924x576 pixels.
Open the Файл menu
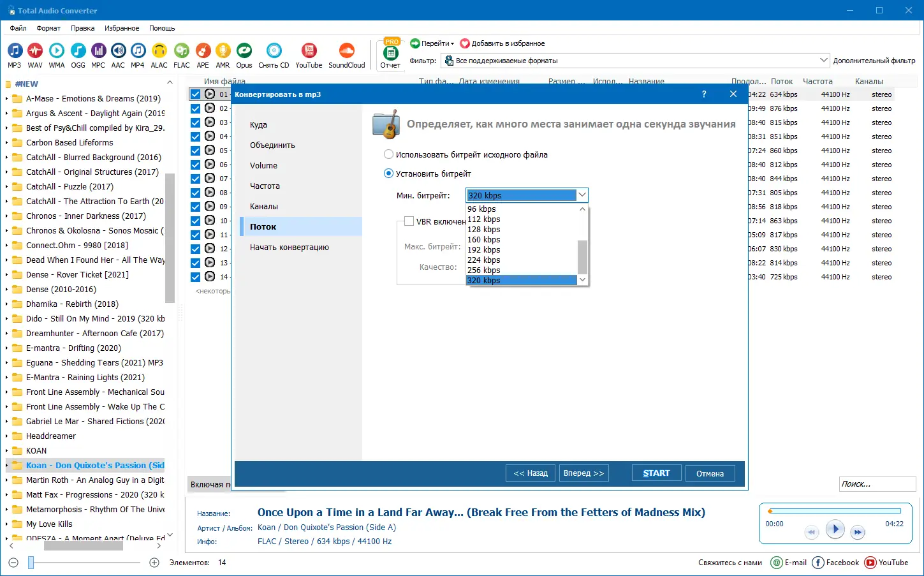(x=18, y=28)
